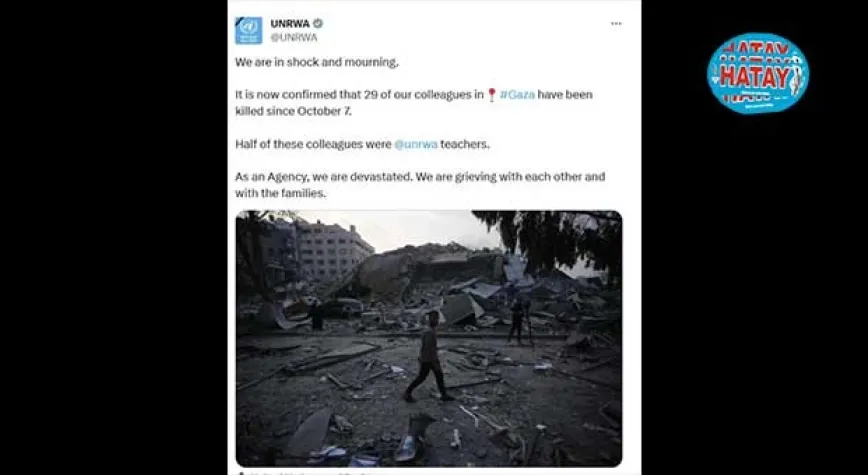
Task: Open the @unrwa mention link
Action: [x=416, y=144]
